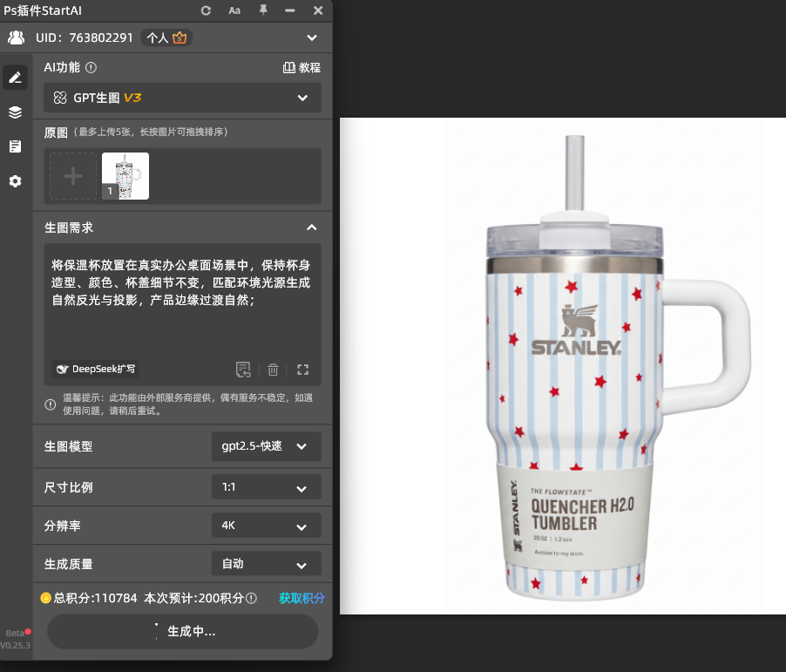Click the refresh icon in the title bar
The image size is (786, 672).
pos(206,10)
